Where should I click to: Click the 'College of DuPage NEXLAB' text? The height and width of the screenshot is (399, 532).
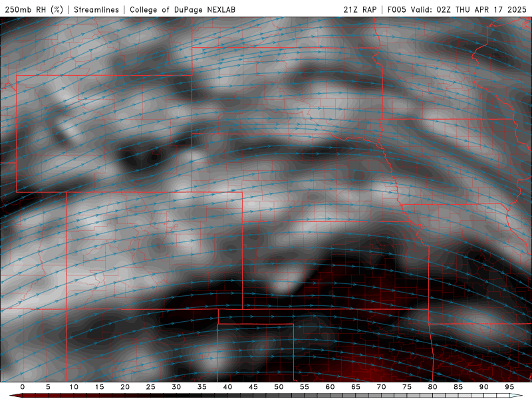coord(182,9)
